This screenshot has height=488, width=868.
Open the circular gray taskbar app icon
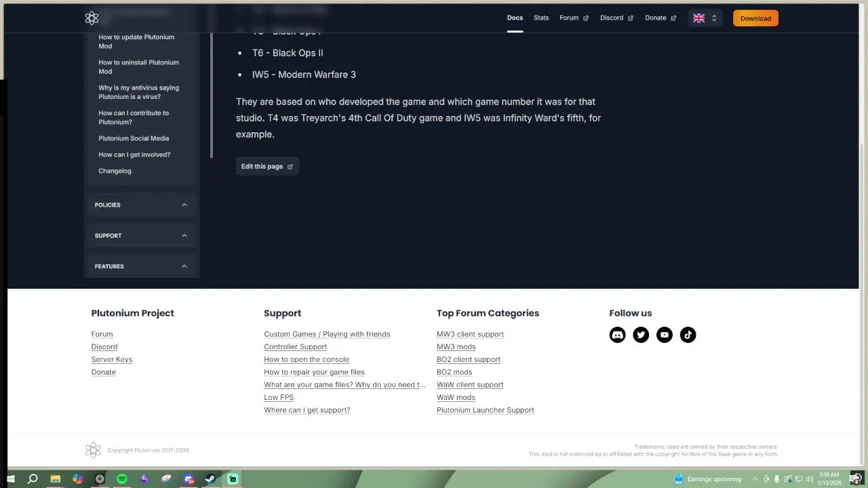coord(100,479)
